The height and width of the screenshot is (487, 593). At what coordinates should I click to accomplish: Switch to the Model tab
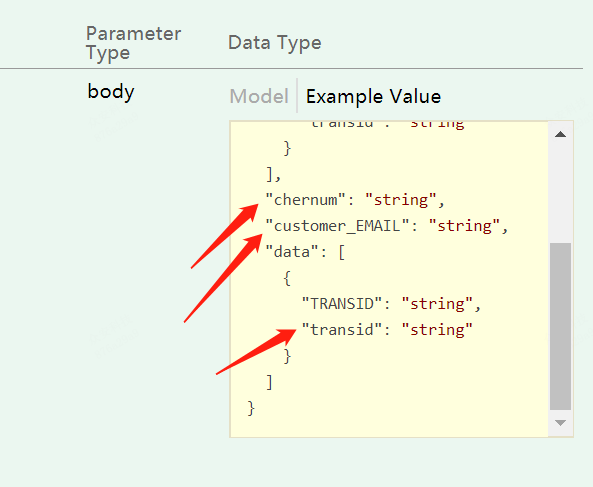tap(259, 96)
